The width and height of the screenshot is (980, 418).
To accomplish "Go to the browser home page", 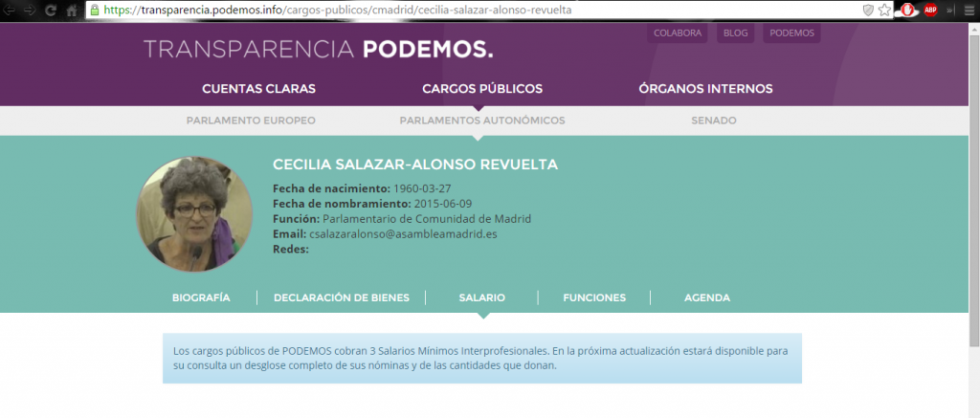I will click(72, 10).
